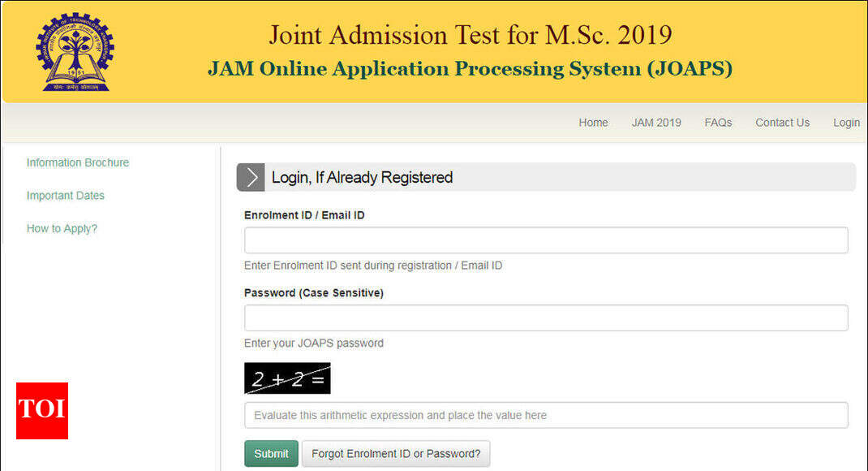Click the Enter your JOAPS password helper text

coord(313,343)
